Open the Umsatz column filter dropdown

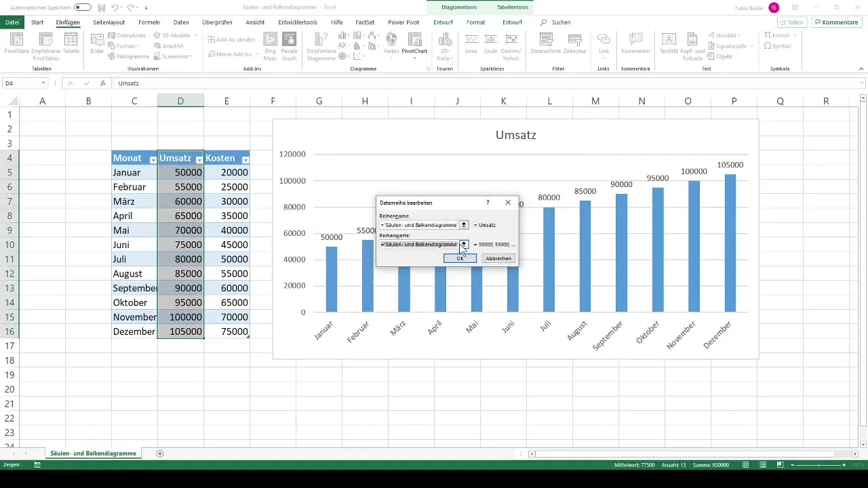(x=199, y=159)
